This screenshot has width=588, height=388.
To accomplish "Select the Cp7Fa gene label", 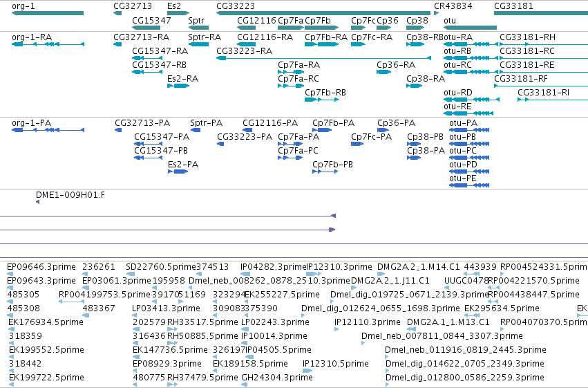I will [291, 20].
